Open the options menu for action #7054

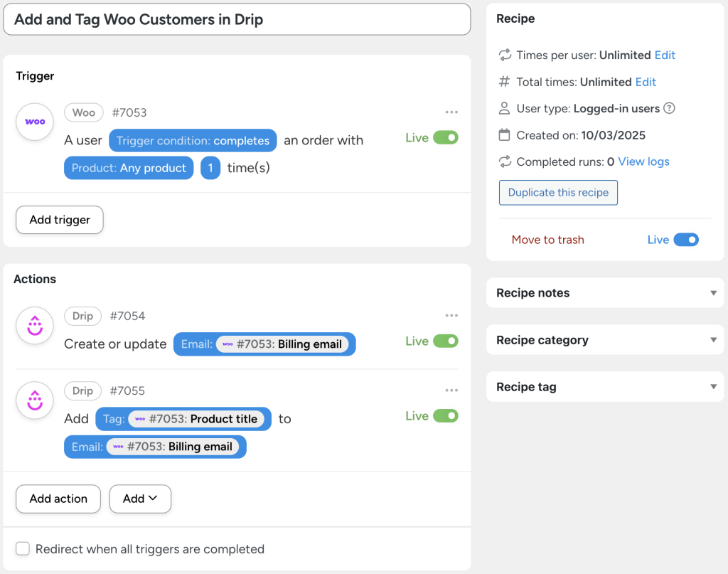(451, 315)
